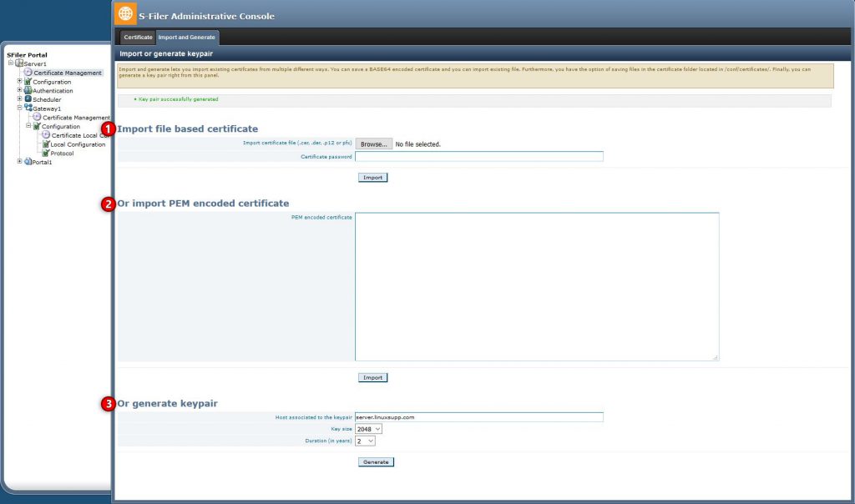The width and height of the screenshot is (855, 504).
Task: Click 'No file selected.' text
Action: tap(417, 144)
